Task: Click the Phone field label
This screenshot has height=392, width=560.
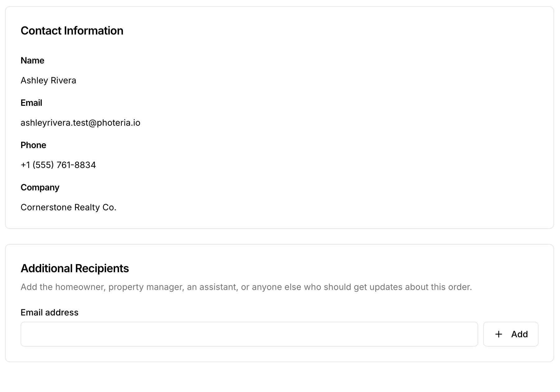Action: pos(33,145)
